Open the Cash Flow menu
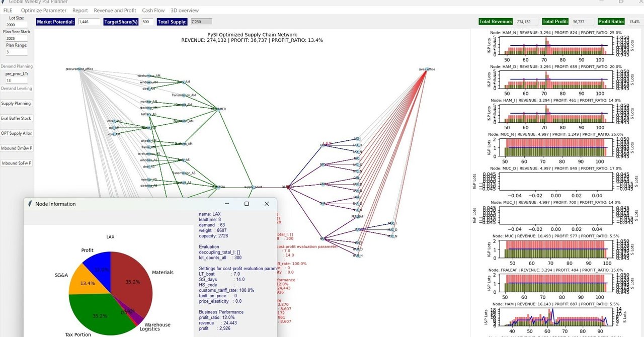 pos(153,10)
